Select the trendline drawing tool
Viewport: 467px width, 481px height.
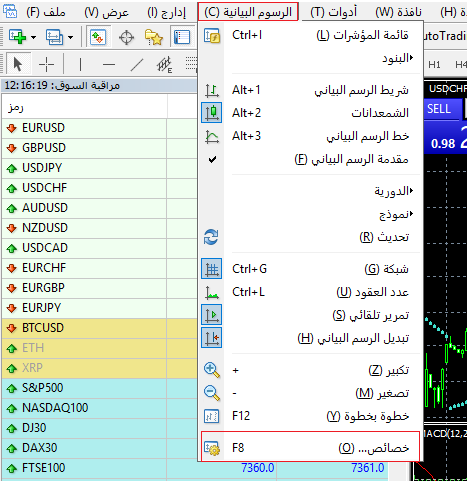pyautogui.click(x=137, y=64)
